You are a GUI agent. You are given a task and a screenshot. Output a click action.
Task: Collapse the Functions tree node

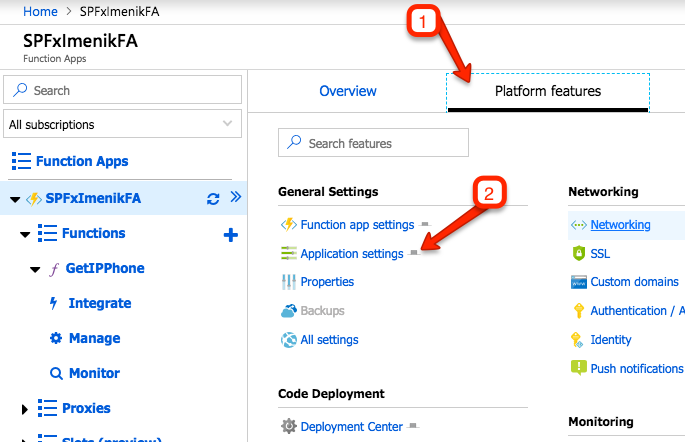pyautogui.click(x=25, y=234)
